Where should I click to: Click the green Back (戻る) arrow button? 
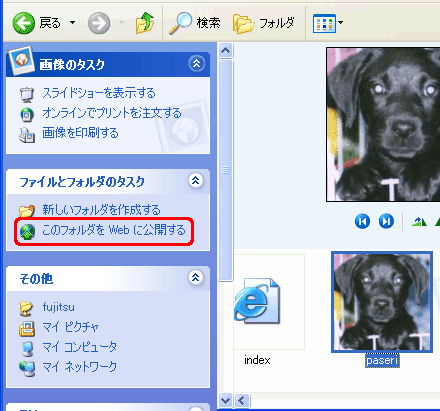click(24, 23)
